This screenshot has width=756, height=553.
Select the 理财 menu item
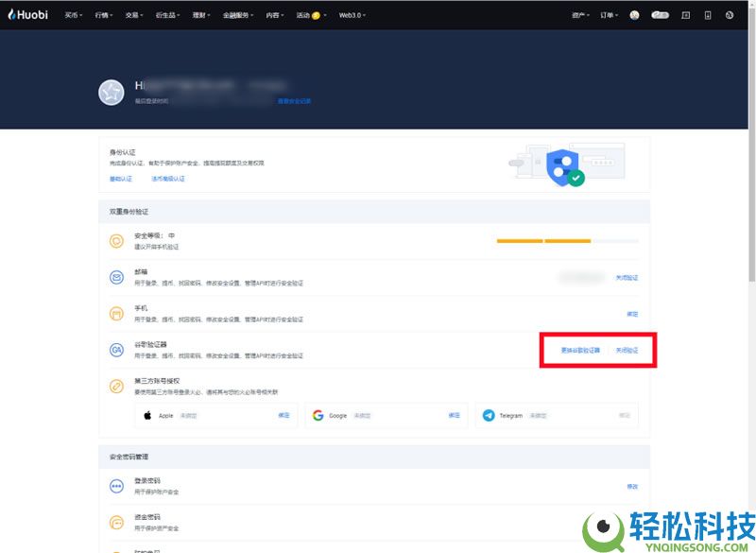pos(199,15)
